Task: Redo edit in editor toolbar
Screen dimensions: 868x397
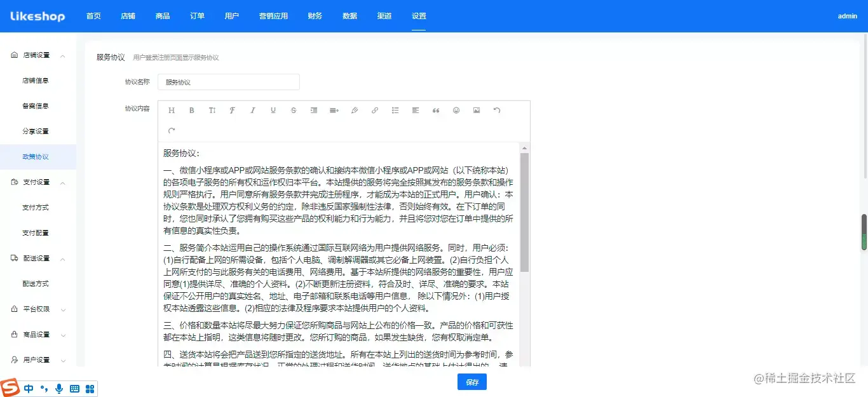Action: tap(172, 131)
